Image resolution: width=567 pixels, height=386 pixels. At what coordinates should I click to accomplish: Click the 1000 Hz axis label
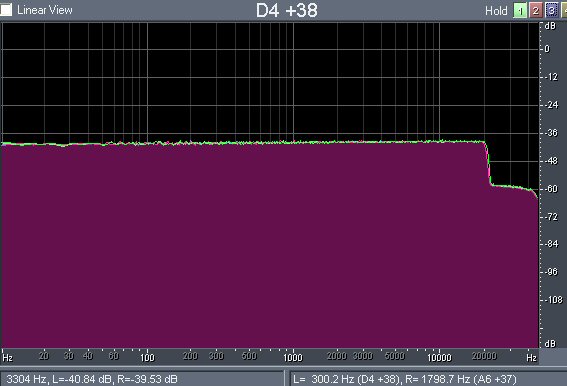coord(293,357)
